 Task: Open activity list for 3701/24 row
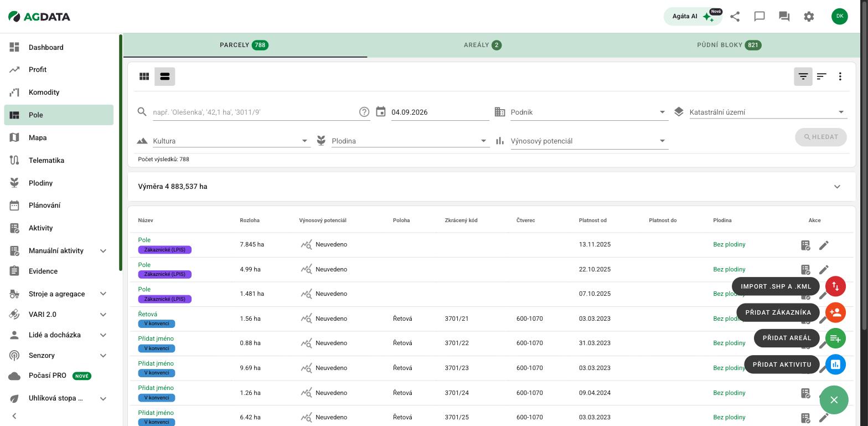tap(805, 393)
